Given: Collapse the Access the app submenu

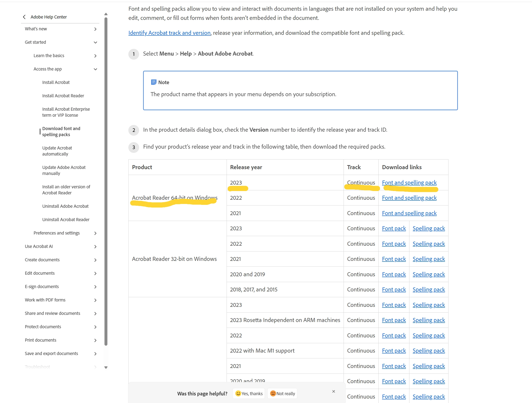Looking at the screenshot, I should tap(95, 69).
